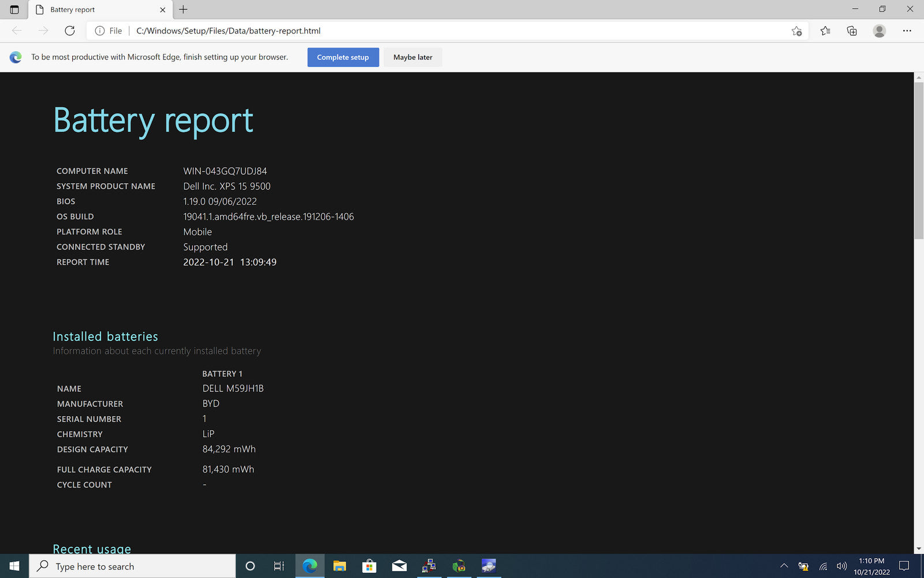
Task: Click the BATTERY 1 column header
Action: pyautogui.click(x=222, y=373)
